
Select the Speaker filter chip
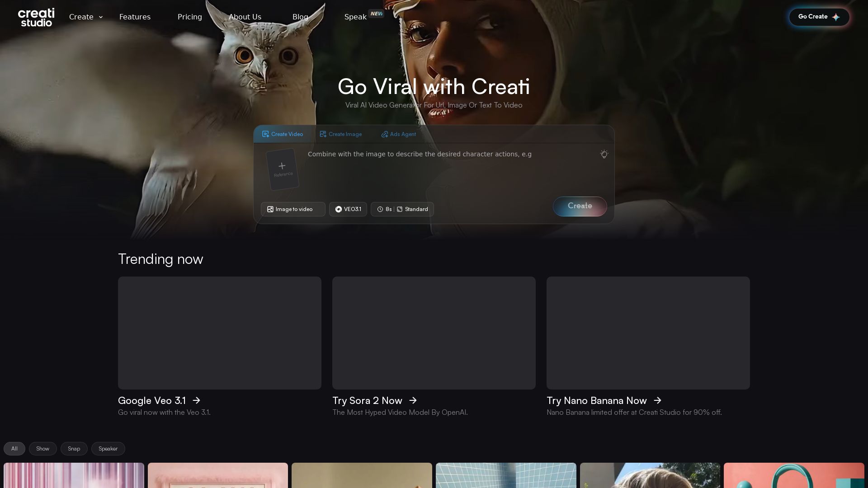pos(108,449)
